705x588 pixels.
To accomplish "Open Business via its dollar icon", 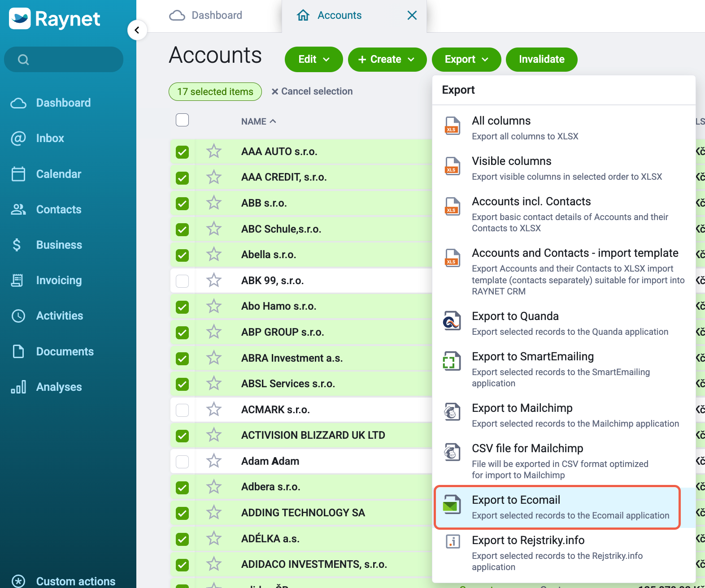I will [17, 245].
